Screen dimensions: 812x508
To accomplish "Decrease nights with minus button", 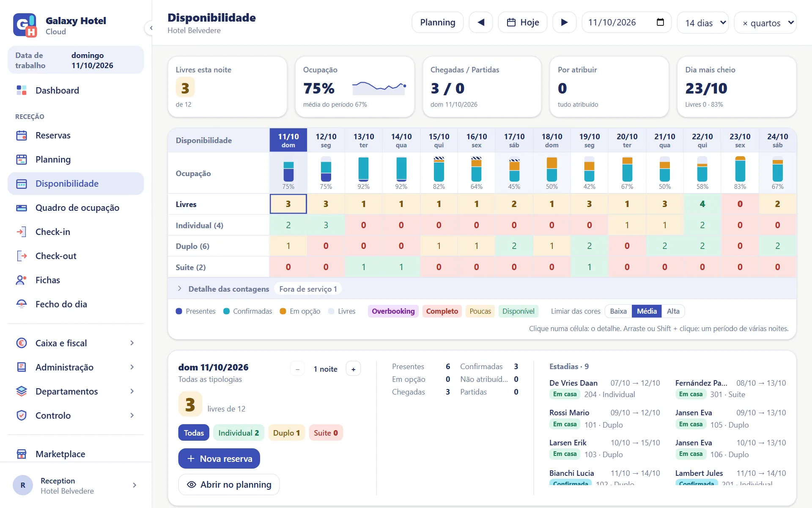I will coord(297,369).
